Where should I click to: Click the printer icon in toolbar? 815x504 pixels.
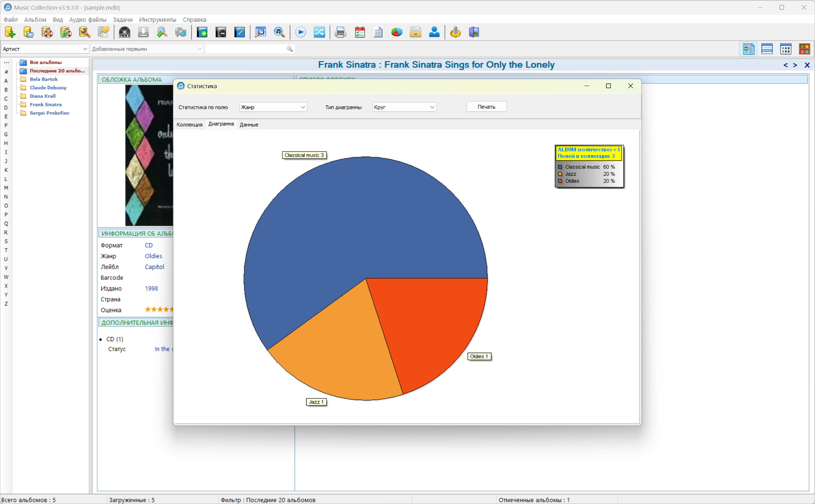tap(340, 32)
